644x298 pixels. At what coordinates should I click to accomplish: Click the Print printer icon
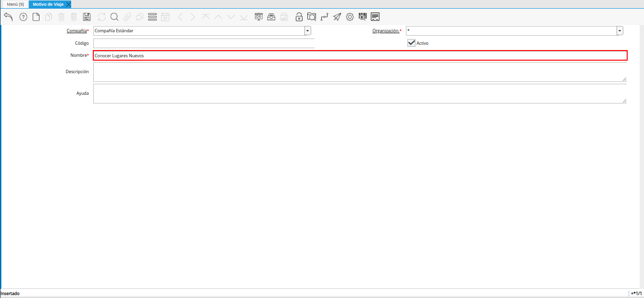click(284, 17)
